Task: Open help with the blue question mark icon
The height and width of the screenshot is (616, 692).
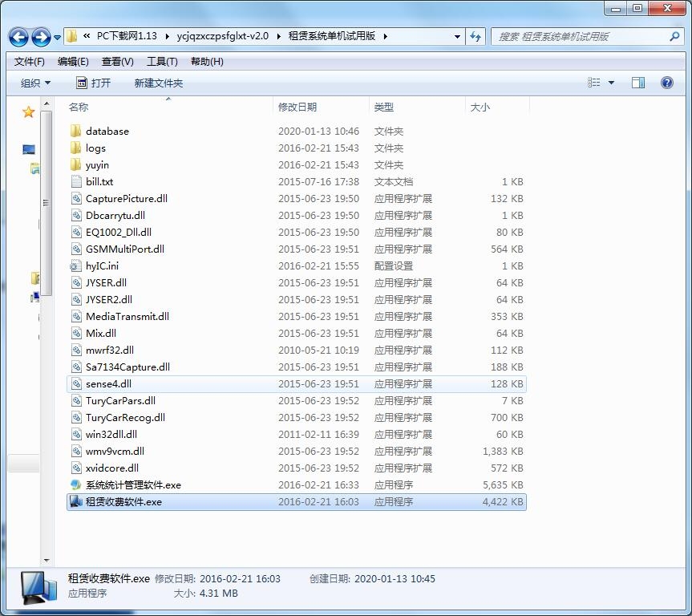Action: tap(667, 83)
